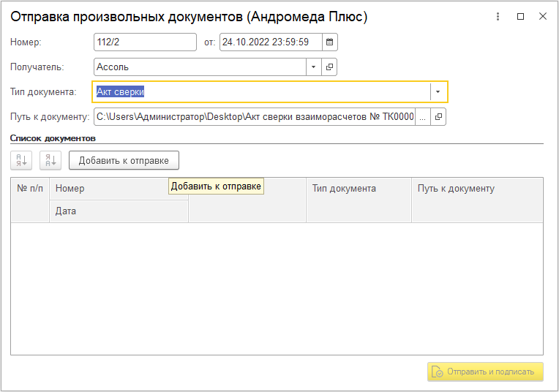The image size is (559, 392).
Task: Click Отправить и подписать button
Action: pyautogui.click(x=485, y=372)
